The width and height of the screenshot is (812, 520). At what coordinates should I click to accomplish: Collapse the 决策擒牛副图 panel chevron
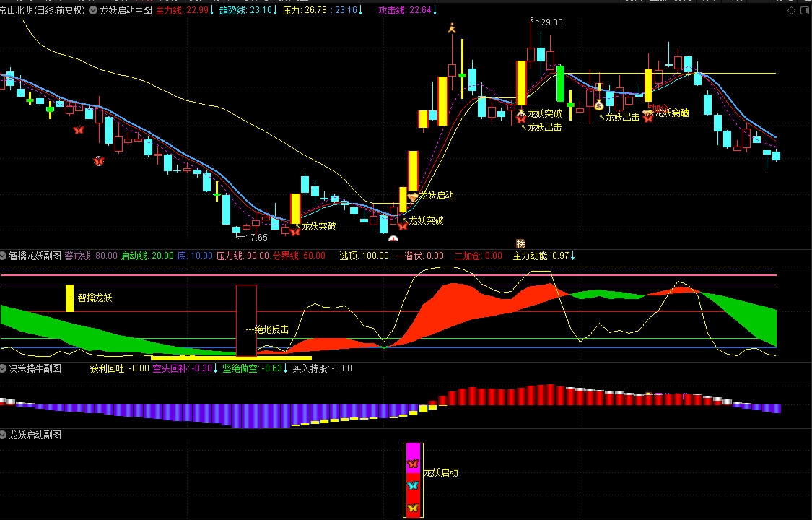[x=3, y=368]
